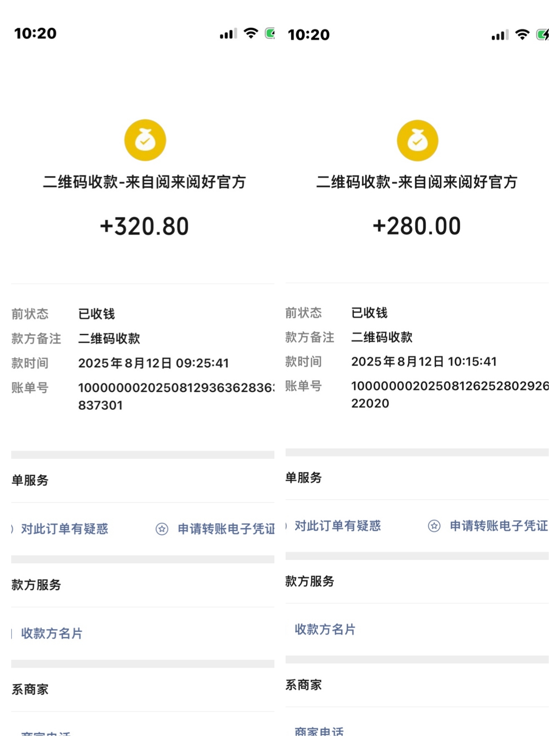This screenshot has height=747, width=560.
Task: Tap the Wi-Fi icon in right status bar
Action: pos(522,35)
